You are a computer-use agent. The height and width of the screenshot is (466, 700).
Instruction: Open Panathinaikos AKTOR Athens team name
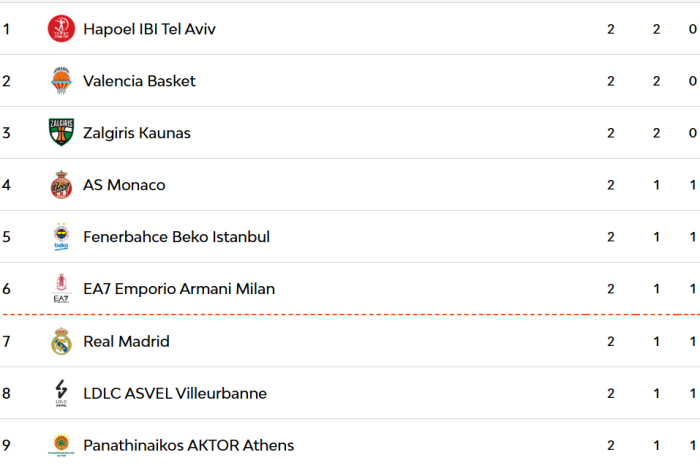pyautogui.click(x=188, y=445)
